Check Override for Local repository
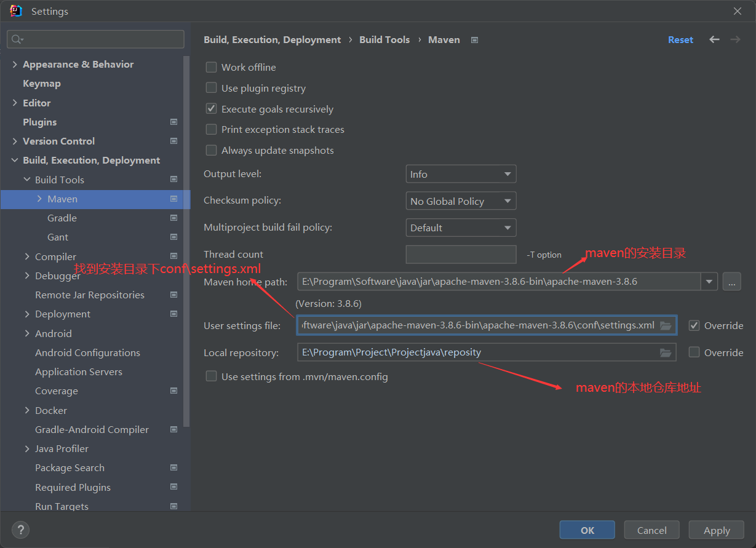 click(694, 352)
